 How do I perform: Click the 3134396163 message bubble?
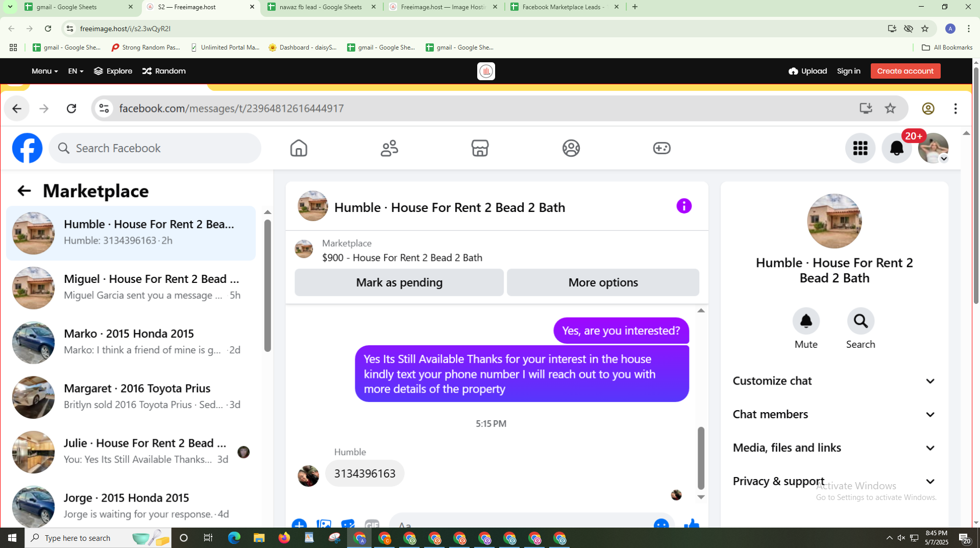tap(364, 473)
